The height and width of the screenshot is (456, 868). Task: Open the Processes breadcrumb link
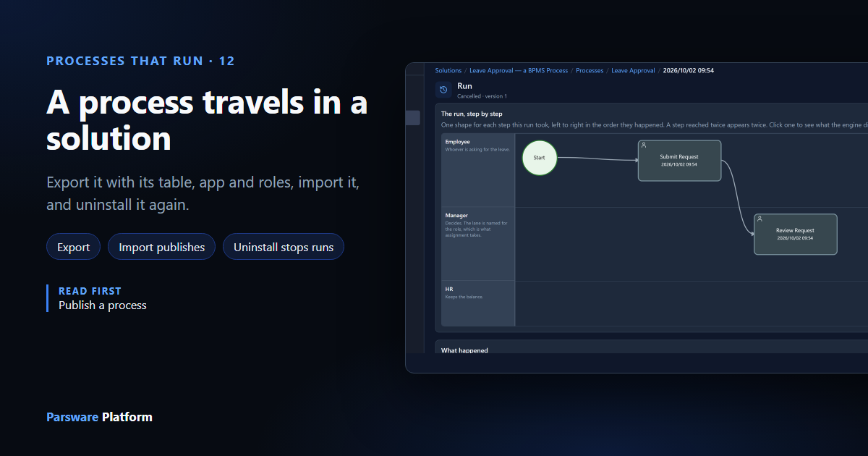pyautogui.click(x=590, y=71)
